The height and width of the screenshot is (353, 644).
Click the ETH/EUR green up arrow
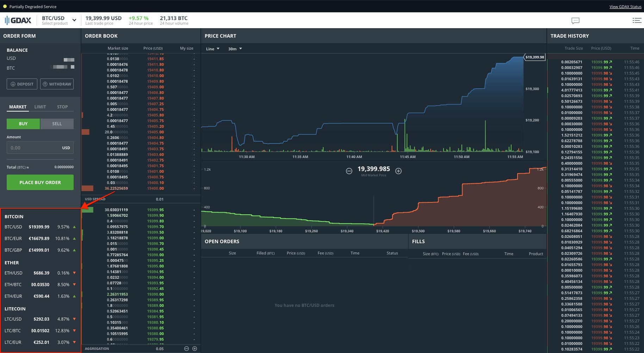(74, 296)
